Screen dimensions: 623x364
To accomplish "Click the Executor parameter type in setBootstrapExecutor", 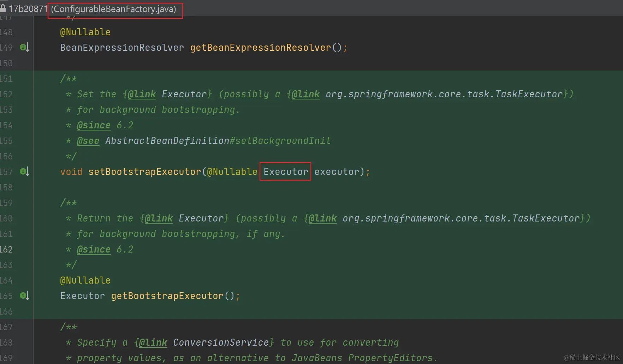I will pos(286,172).
